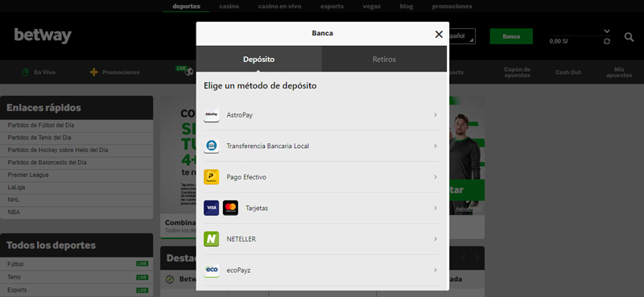This screenshot has height=297, width=644.
Task: Expand the NETELLER row chevron
Action: pos(436,239)
